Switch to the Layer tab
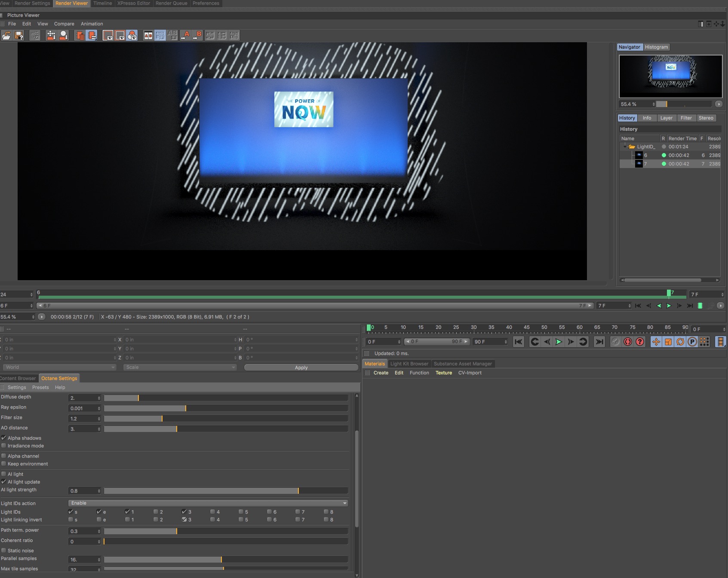This screenshot has height=578, width=728. (666, 118)
